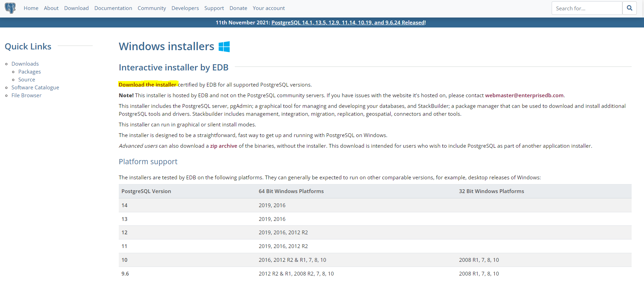This screenshot has width=644, height=303.
Task: Select version 11 table cell
Action: 187,246
